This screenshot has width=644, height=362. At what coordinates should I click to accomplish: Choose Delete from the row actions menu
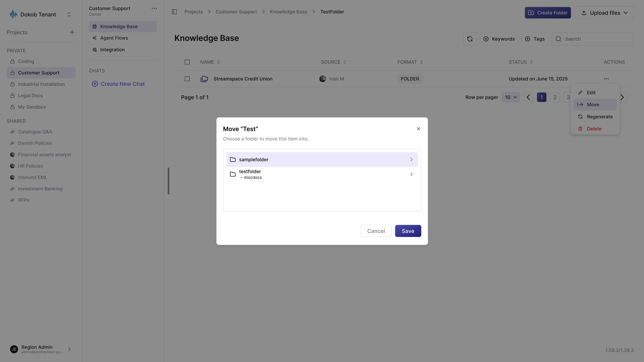(595, 129)
